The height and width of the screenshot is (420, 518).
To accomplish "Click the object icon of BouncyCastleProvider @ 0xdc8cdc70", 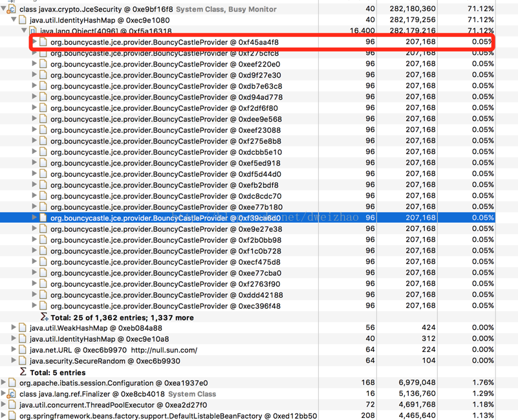I will coord(43,196).
